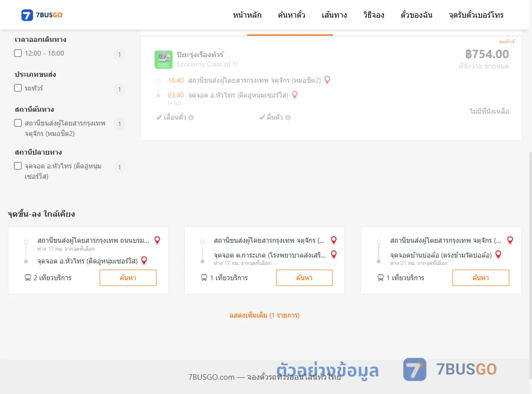The width and height of the screenshot is (532, 394).
Task: Click bus icon in บ้านบ่อล้อ card
Action: (381, 278)
